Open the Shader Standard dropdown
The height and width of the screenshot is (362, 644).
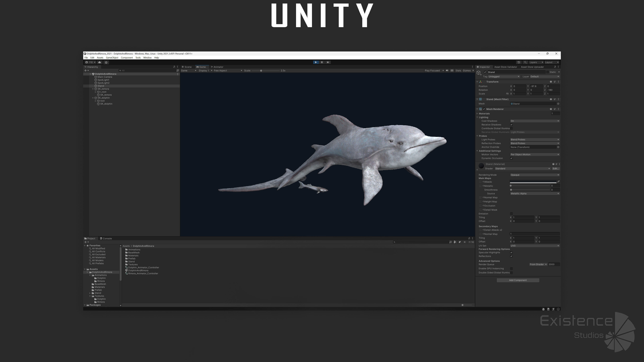click(x=523, y=169)
